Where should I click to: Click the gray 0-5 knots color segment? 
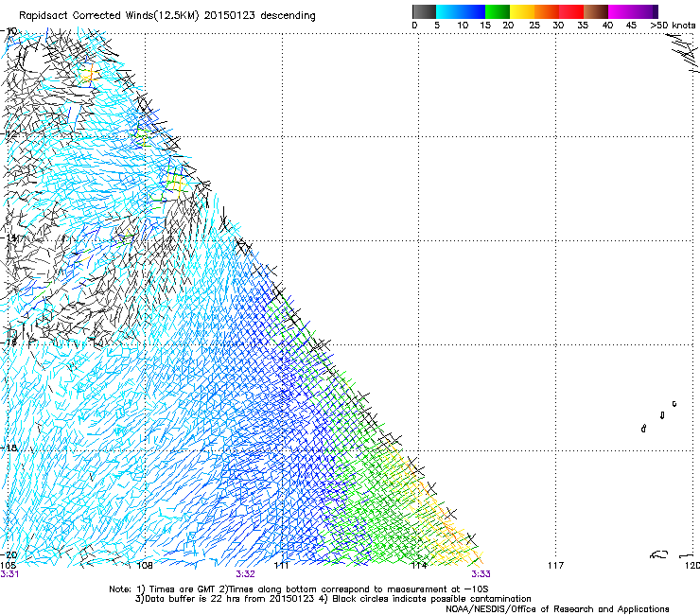pos(424,11)
